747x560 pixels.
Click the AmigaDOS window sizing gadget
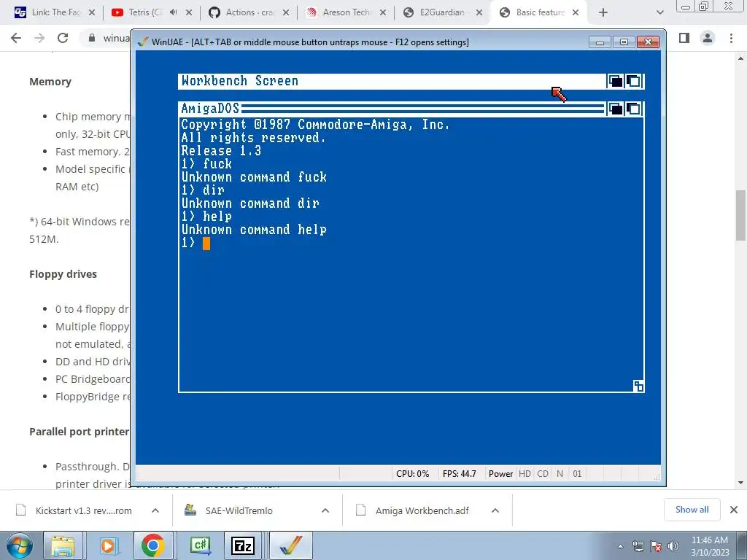[638, 386]
